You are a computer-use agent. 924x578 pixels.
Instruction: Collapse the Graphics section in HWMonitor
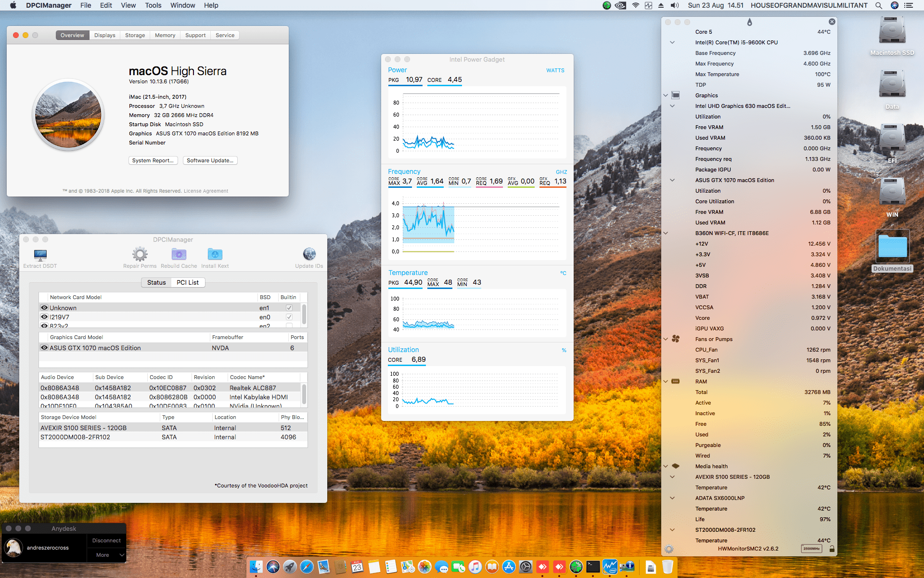[x=665, y=95]
